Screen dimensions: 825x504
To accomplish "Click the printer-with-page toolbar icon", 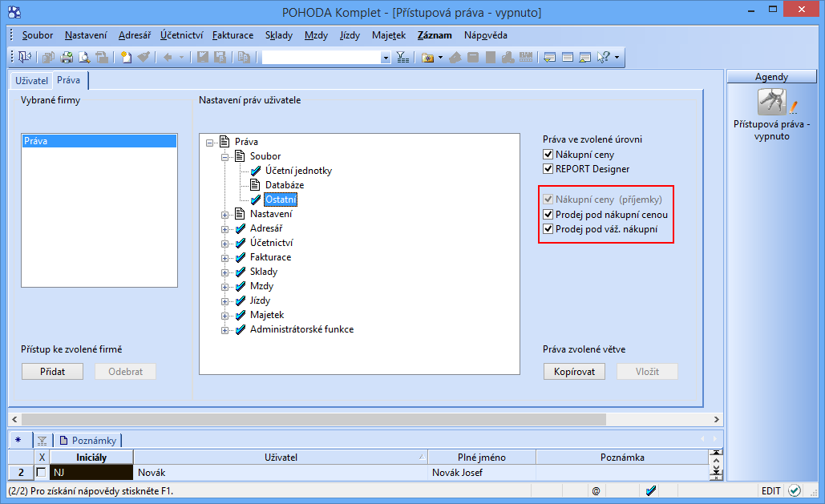I will pyautogui.click(x=102, y=57).
